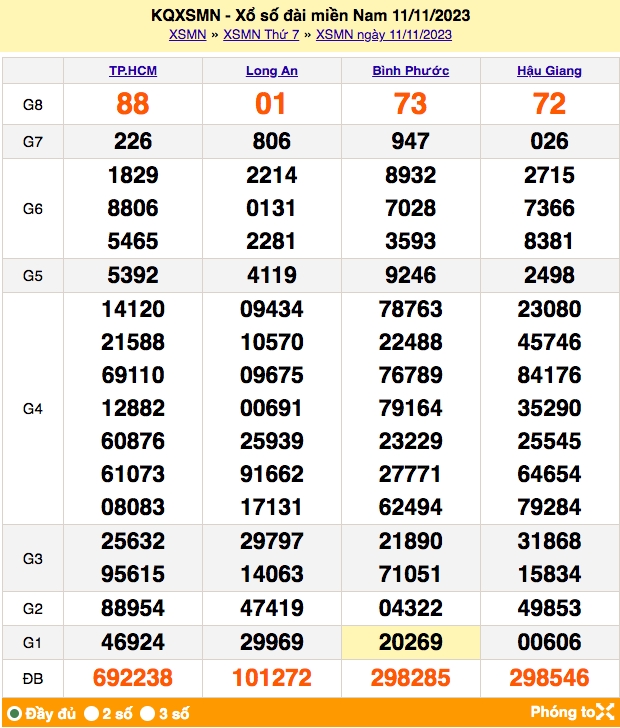Open the XSMN Thứ 7 breadcrumb link
620x728 pixels.
point(261,35)
